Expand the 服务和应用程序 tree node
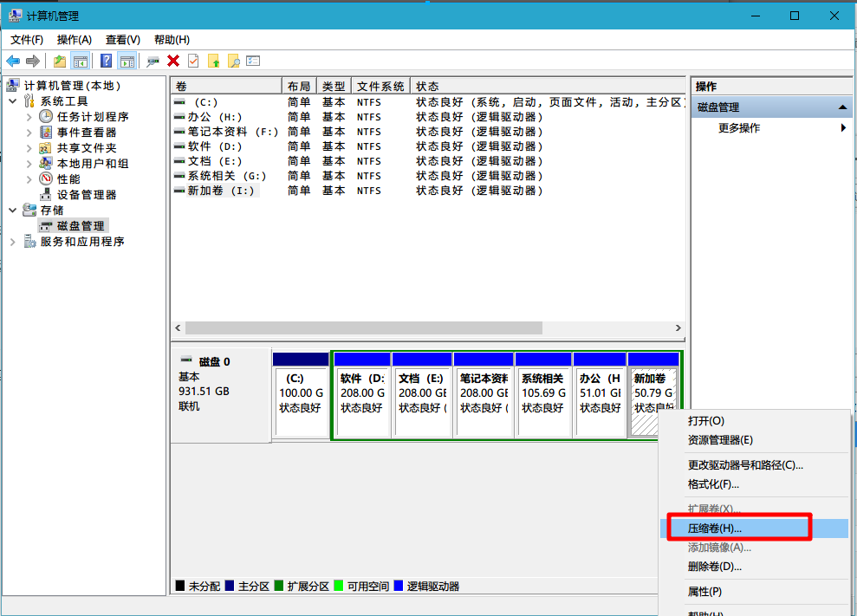Screen dimensions: 857x616 tap(13, 242)
